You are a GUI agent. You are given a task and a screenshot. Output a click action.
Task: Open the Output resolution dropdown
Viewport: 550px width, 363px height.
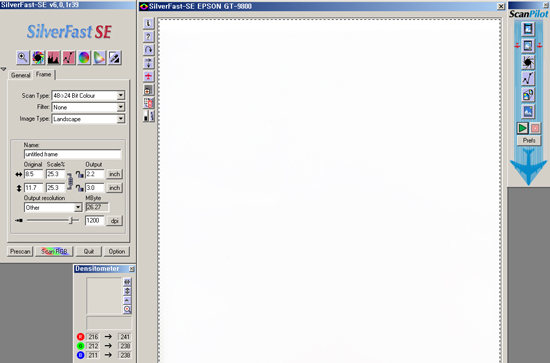[78, 208]
